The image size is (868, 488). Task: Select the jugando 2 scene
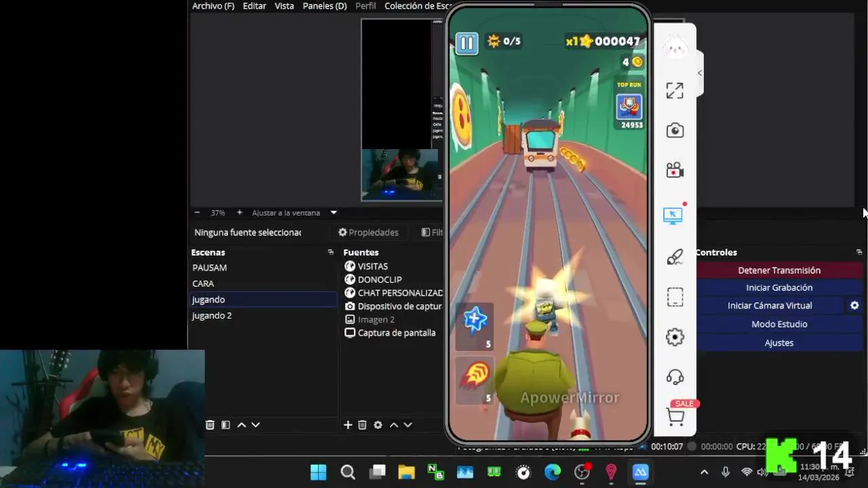pyautogui.click(x=263, y=315)
